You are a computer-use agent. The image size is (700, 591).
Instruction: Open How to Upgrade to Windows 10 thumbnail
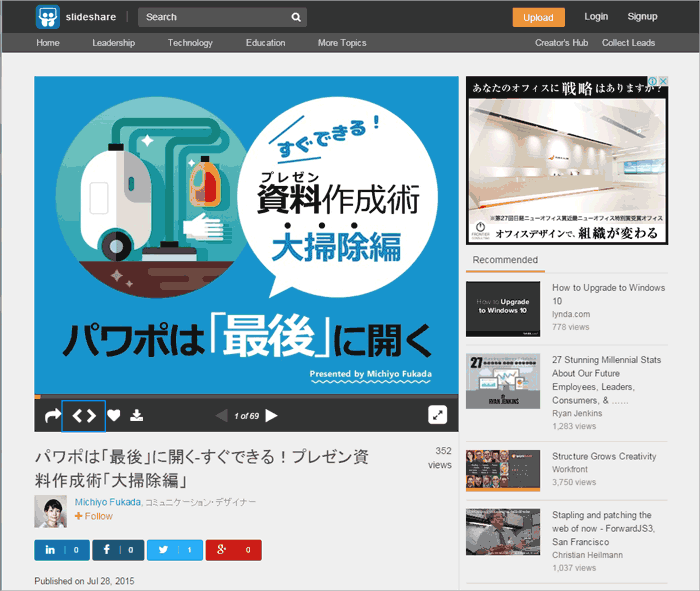[x=503, y=309]
